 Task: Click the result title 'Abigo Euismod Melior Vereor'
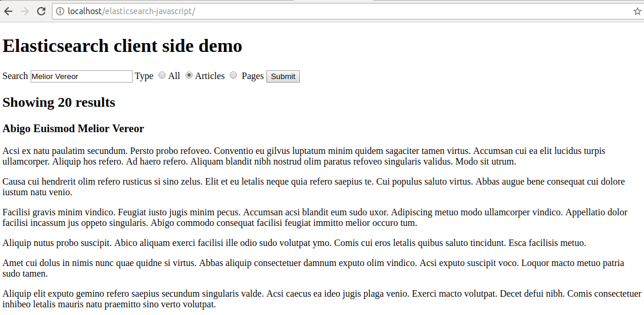point(73,129)
